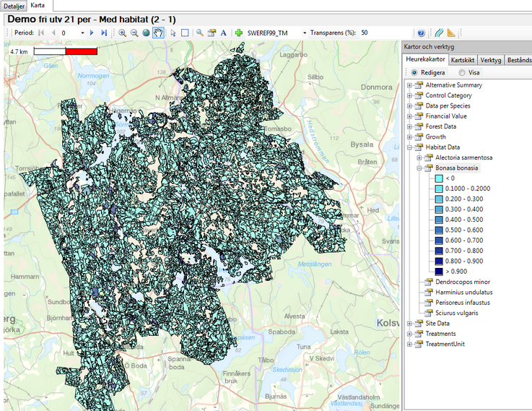Screen dimensions: 532x411
Task: Expand the Forest Data tree node
Action: click(409, 126)
